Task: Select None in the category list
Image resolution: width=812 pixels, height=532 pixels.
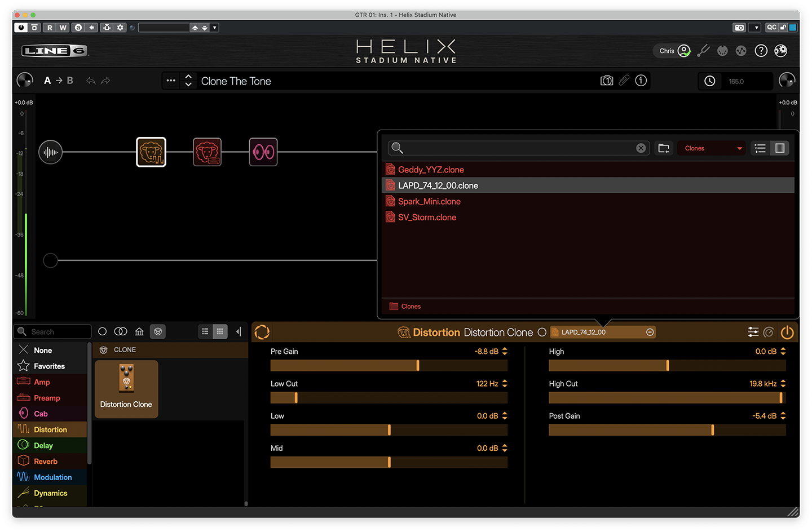Action: [x=50, y=350]
